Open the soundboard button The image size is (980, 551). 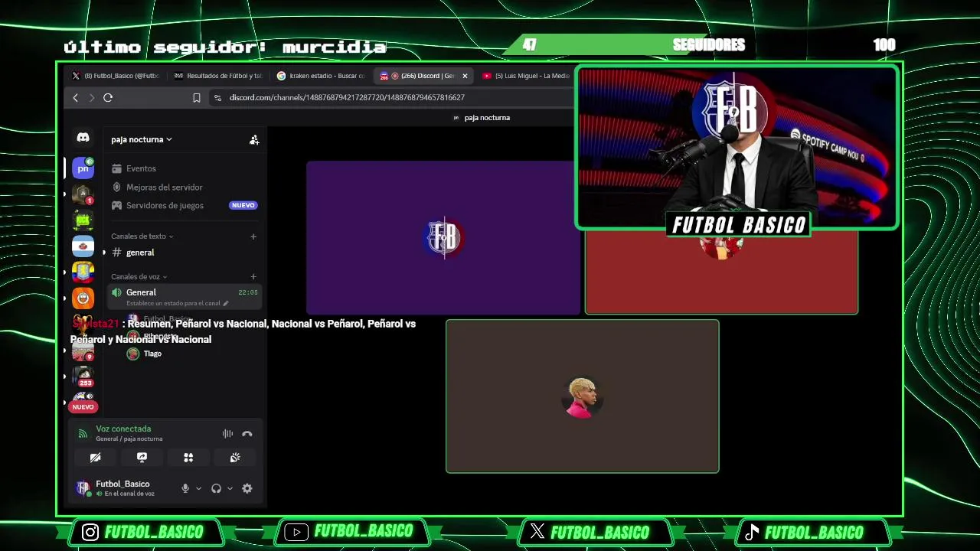click(235, 458)
